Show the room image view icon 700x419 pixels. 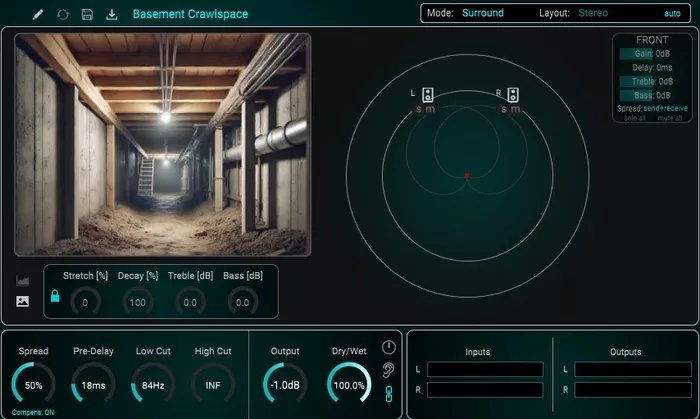[x=22, y=301]
